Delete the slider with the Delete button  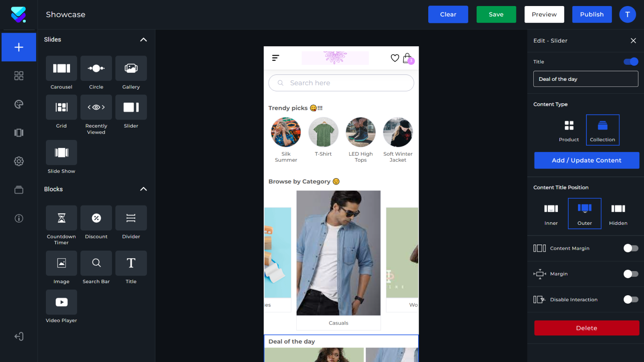[586, 328]
